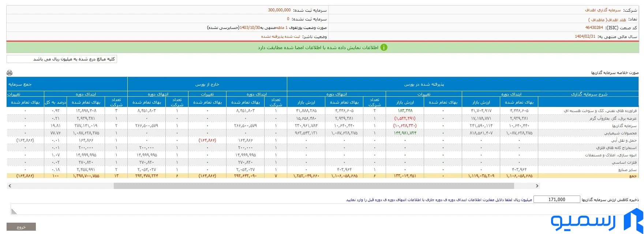
Task: Click fiscal year end date 1404/02/31
Action: point(585,37)
